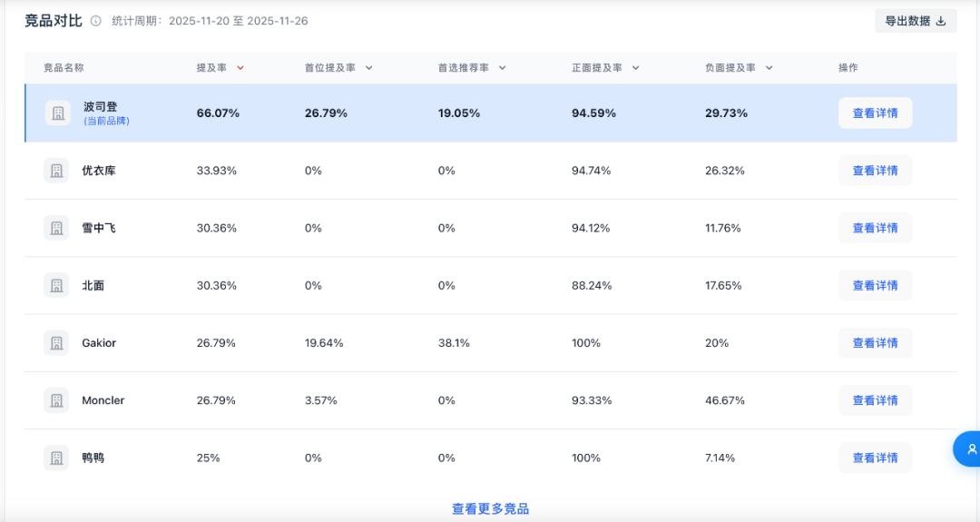Image resolution: width=980 pixels, height=522 pixels.
Task: Click the 查看更多竞品 link
Action: click(x=490, y=509)
